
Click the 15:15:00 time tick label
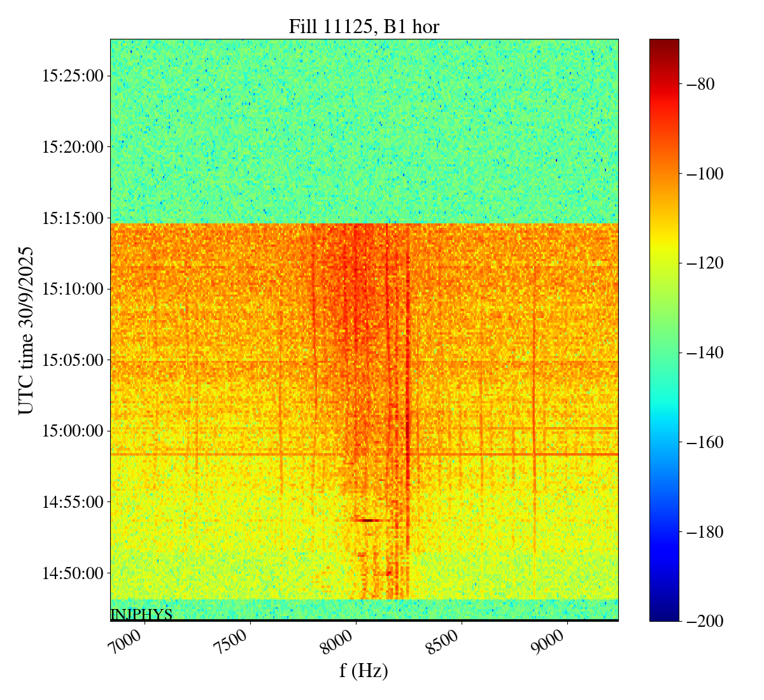click(72, 218)
